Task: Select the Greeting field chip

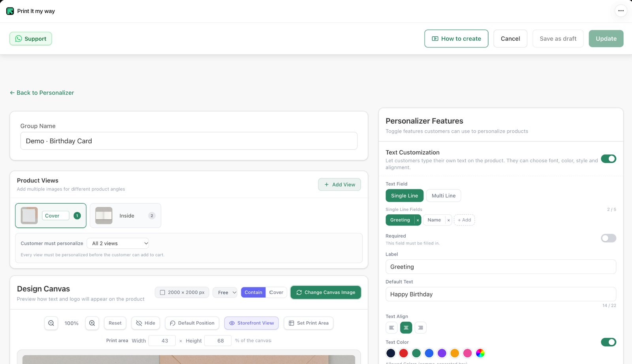Action: click(x=400, y=220)
